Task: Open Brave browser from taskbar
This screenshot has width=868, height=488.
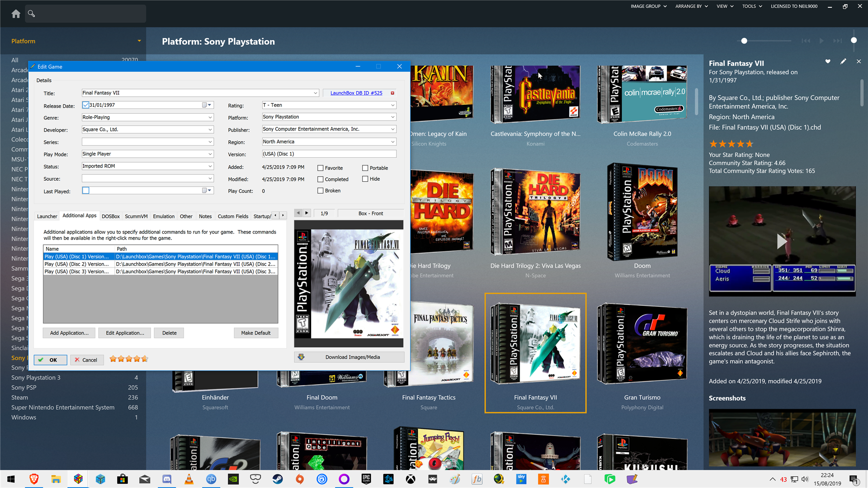Action: tap(33, 479)
